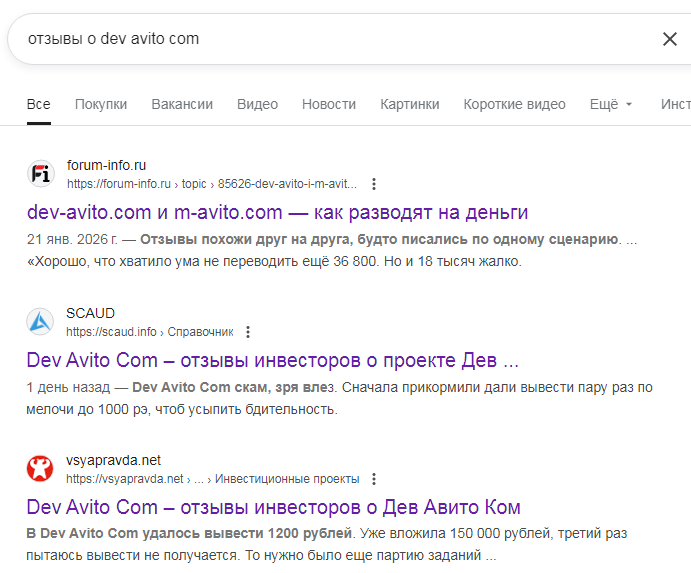This screenshot has width=691, height=573.
Task: Switch to the 'Новости' tab
Action: [329, 104]
